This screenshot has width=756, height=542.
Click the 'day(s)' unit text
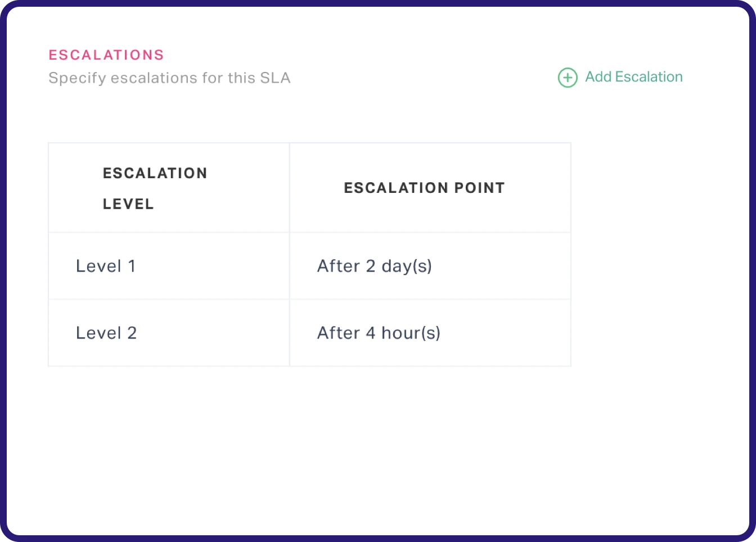click(407, 266)
